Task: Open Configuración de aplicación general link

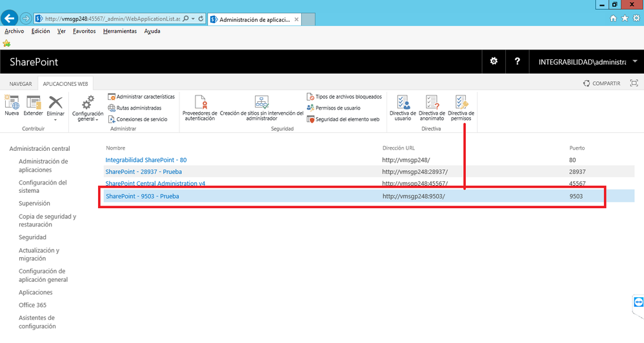Action: point(43,275)
